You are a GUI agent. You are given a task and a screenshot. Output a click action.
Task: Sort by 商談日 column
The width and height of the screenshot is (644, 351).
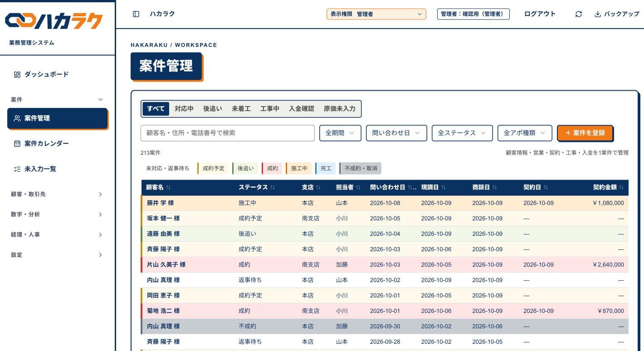pos(484,187)
